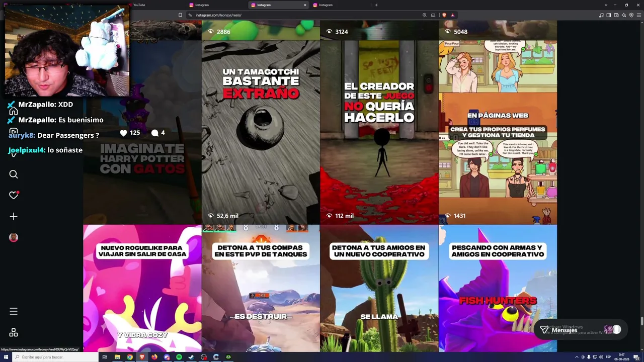Click the '52,6 mil' view count

pyautogui.click(x=227, y=216)
